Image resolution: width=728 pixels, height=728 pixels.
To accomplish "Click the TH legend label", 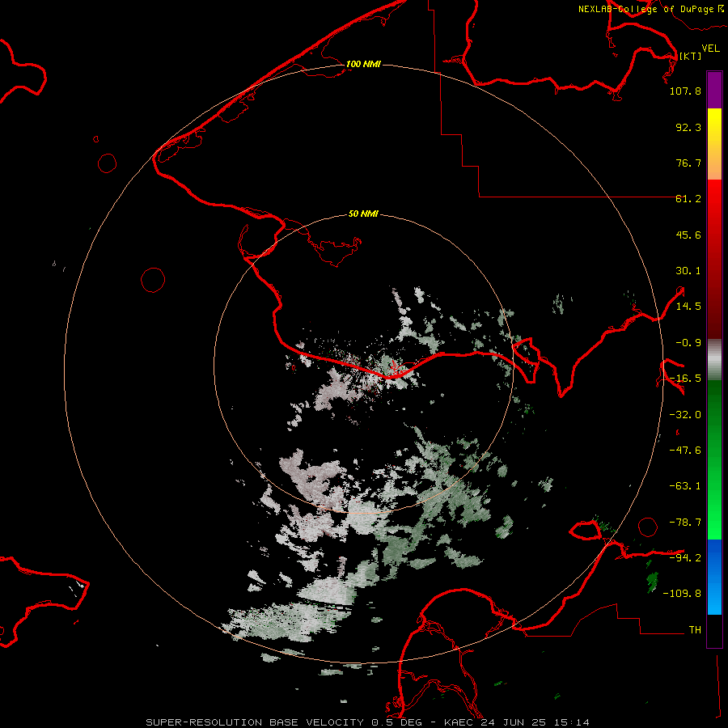I will (695, 630).
